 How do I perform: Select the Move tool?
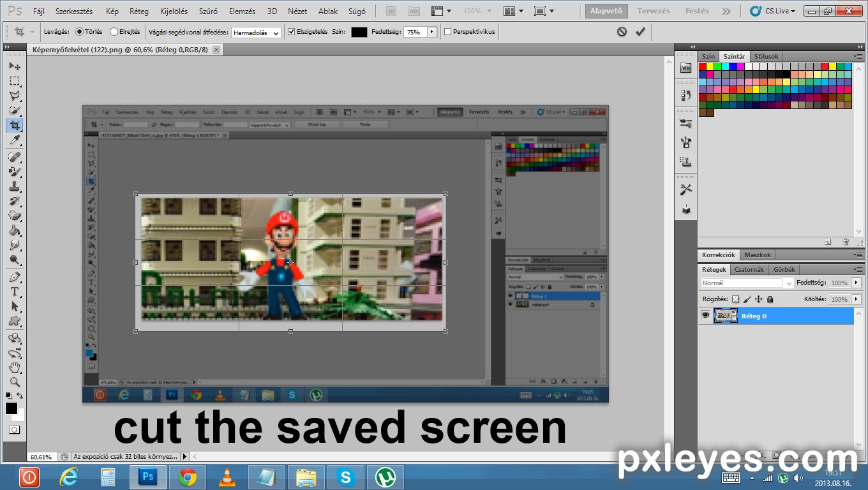14,66
